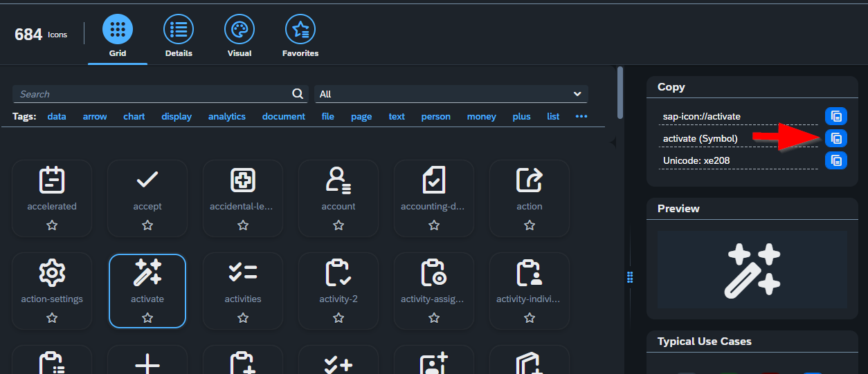Select the activity-assigned icon card
The width and height of the screenshot is (868, 374).
tap(434, 291)
